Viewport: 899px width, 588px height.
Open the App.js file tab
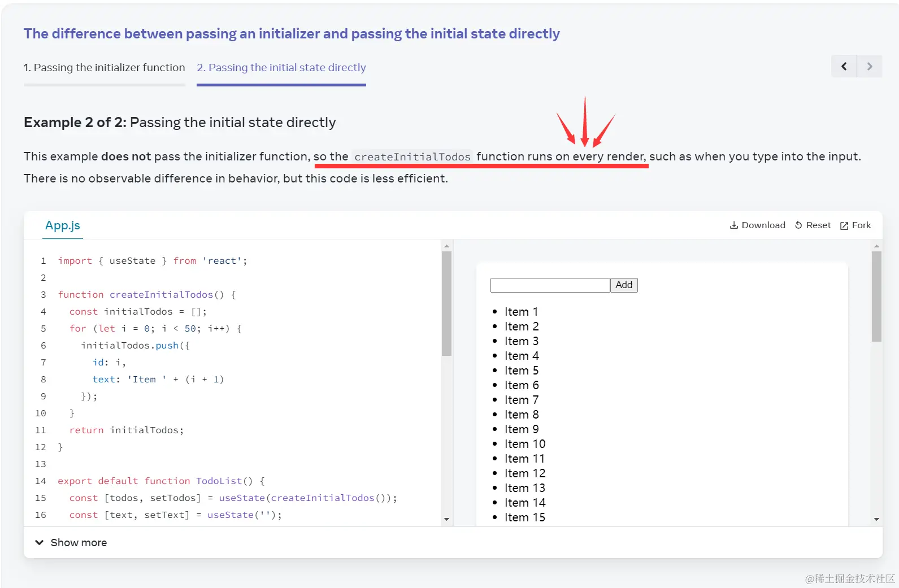[x=63, y=225]
